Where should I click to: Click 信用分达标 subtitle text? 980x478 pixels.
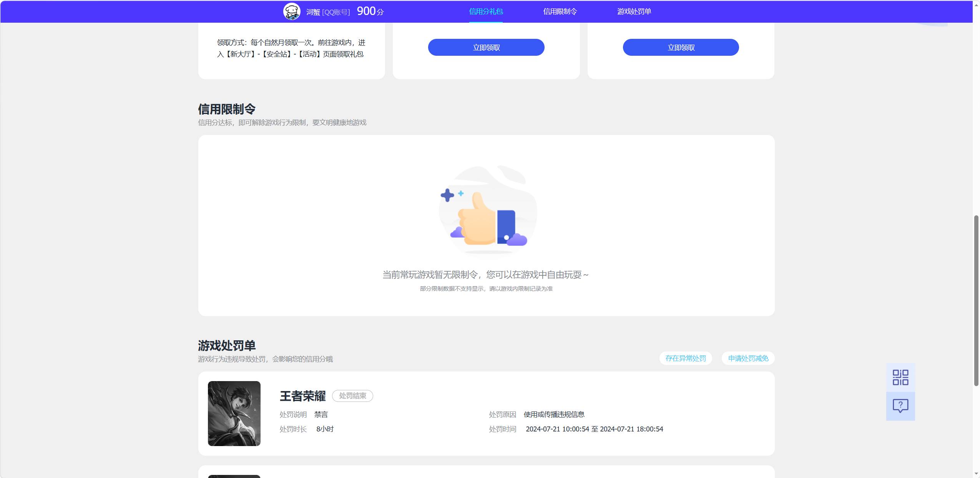click(x=282, y=122)
